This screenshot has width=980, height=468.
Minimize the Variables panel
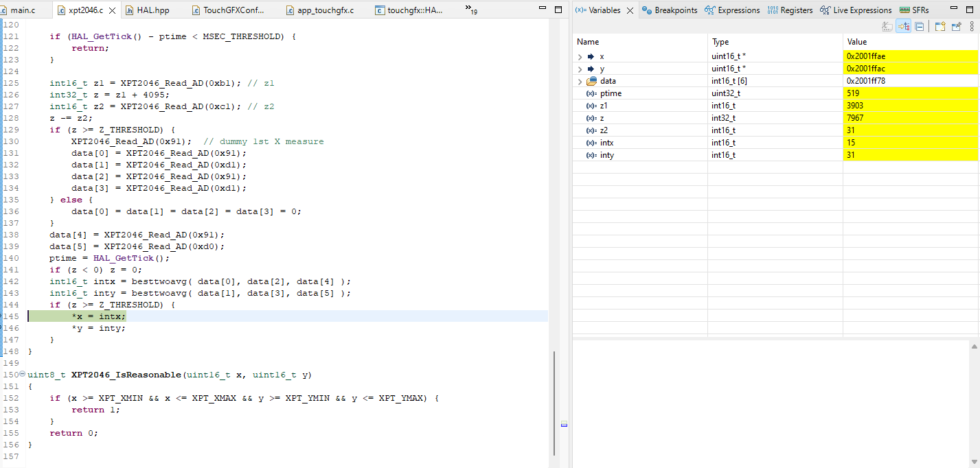point(955,9)
